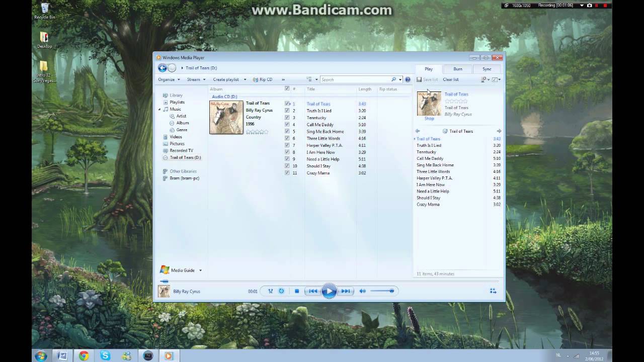Click the Play button

pyautogui.click(x=329, y=291)
